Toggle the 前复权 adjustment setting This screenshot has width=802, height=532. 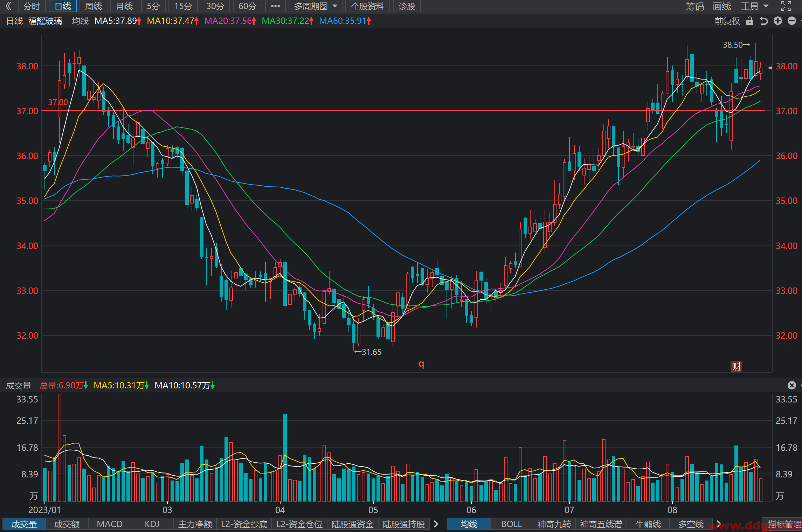point(727,21)
